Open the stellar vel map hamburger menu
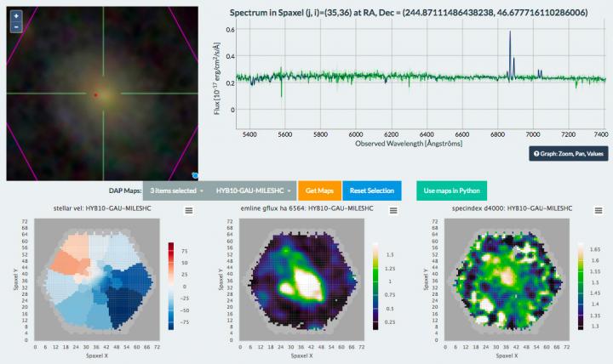 [191, 209]
